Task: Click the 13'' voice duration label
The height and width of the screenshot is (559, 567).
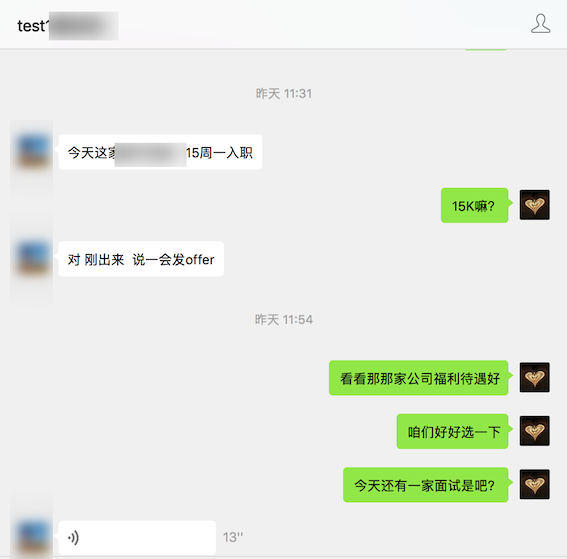Action: point(233,537)
